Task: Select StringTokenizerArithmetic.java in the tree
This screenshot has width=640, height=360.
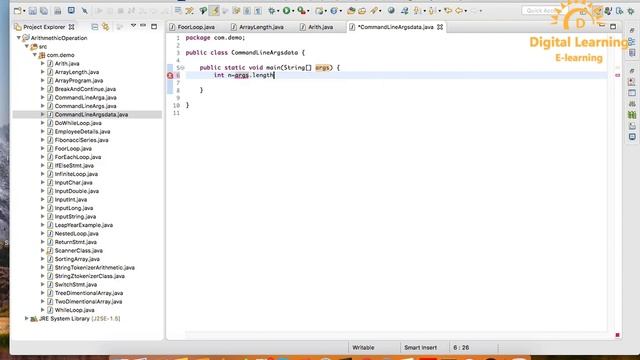Action: [94, 268]
